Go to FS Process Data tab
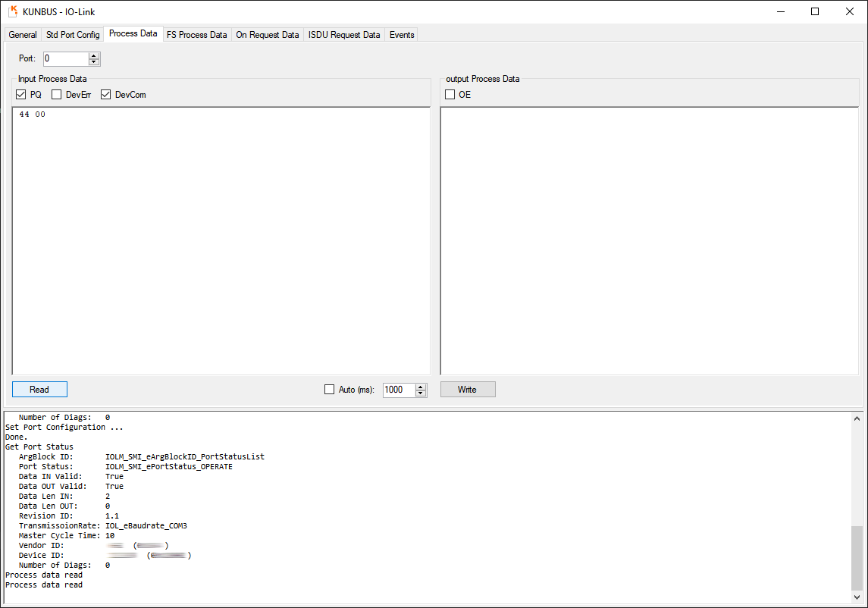 [196, 35]
